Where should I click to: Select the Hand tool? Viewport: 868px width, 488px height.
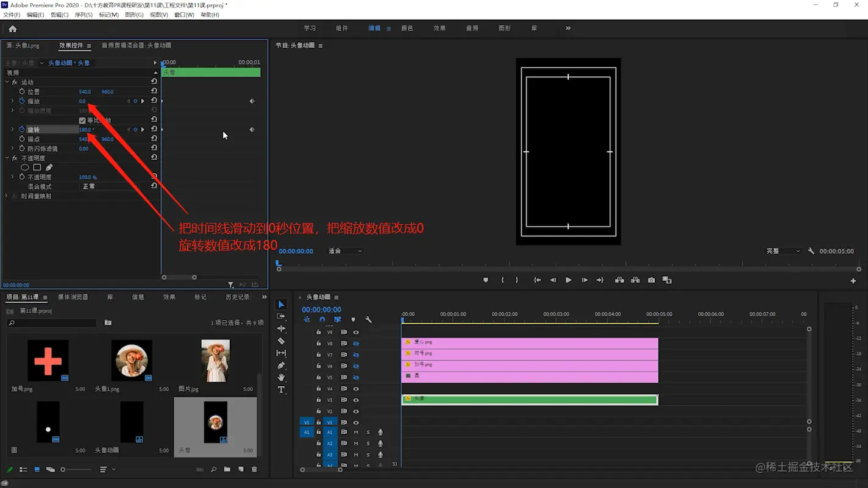click(x=281, y=377)
